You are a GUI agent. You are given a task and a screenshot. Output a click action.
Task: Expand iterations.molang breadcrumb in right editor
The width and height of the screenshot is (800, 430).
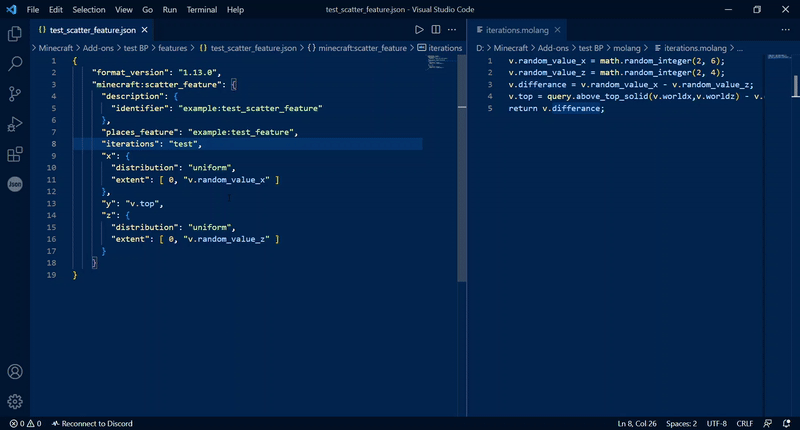690,48
